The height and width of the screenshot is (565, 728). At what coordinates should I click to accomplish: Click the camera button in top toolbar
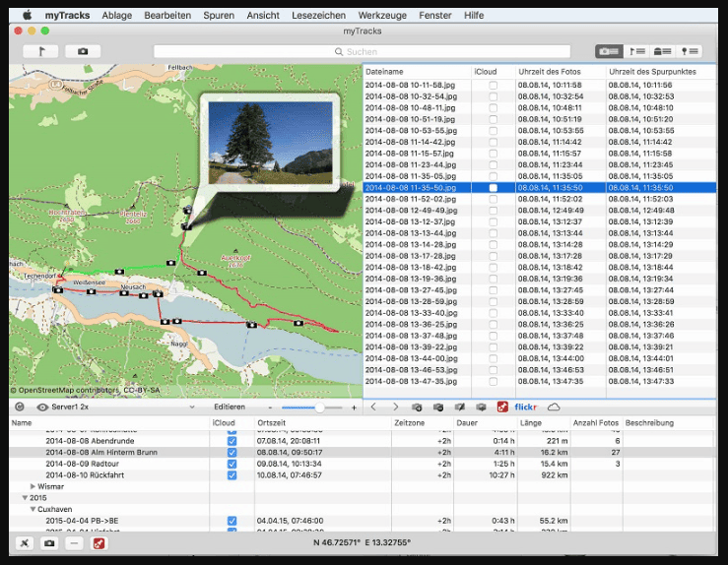(x=83, y=51)
